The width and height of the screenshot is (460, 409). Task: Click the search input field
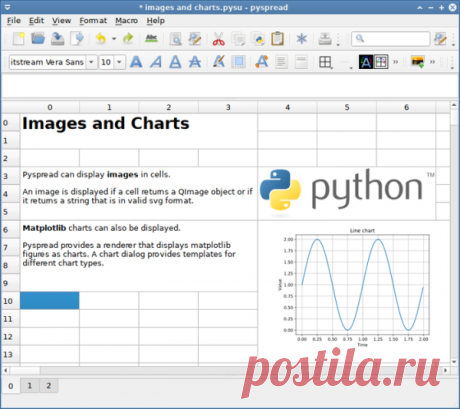pos(391,39)
